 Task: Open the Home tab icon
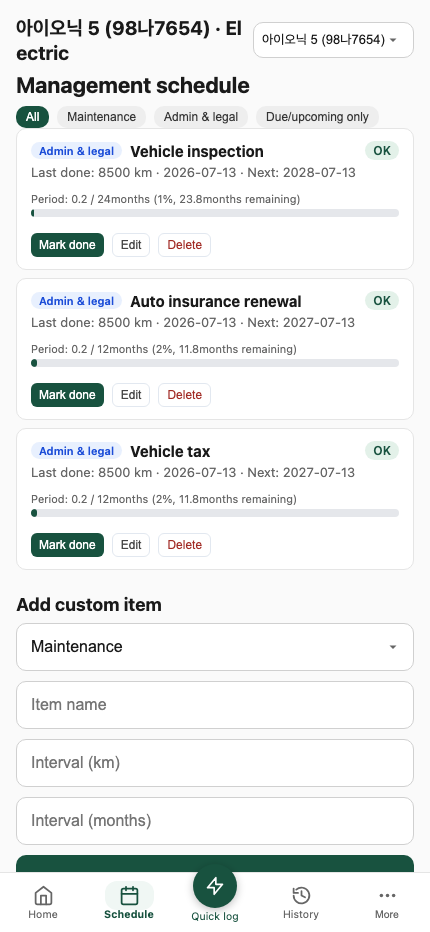[x=43, y=895]
